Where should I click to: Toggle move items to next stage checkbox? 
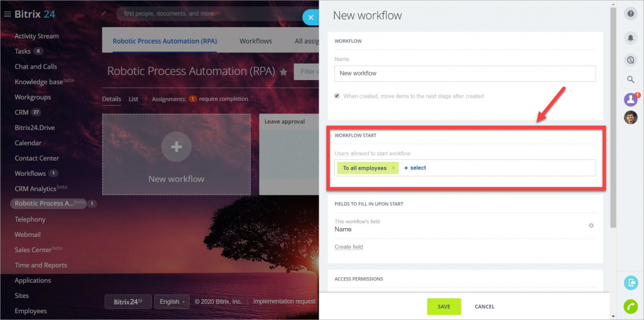(337, 96)
